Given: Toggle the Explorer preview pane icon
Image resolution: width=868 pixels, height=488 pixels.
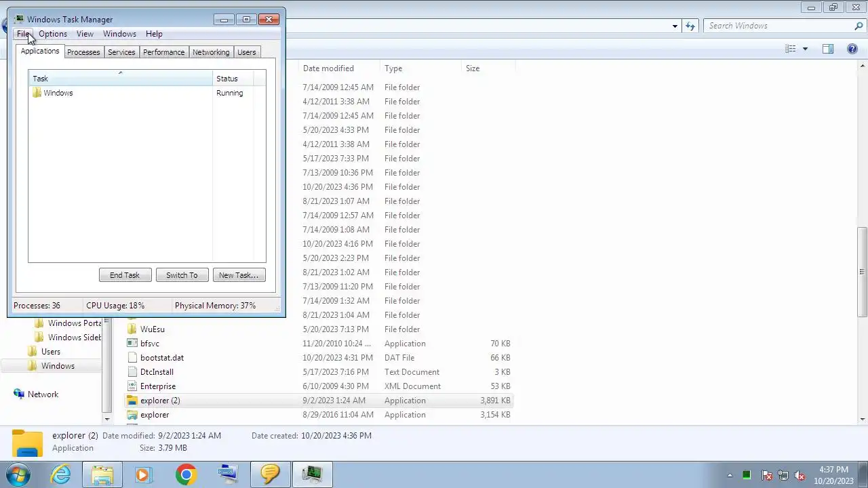Looking at the screenshot, I should point(827,49).
